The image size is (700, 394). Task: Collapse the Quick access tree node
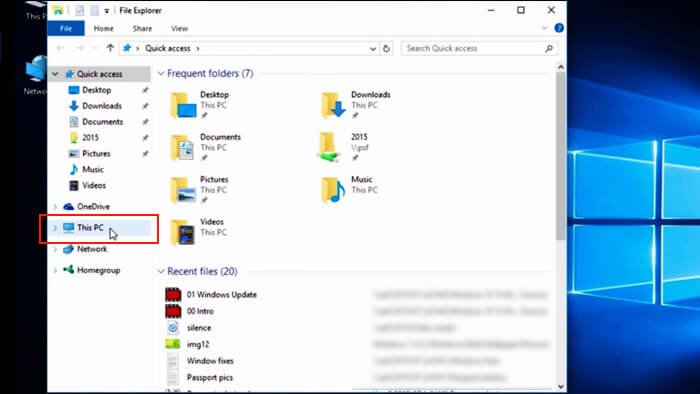coord(55,74)
